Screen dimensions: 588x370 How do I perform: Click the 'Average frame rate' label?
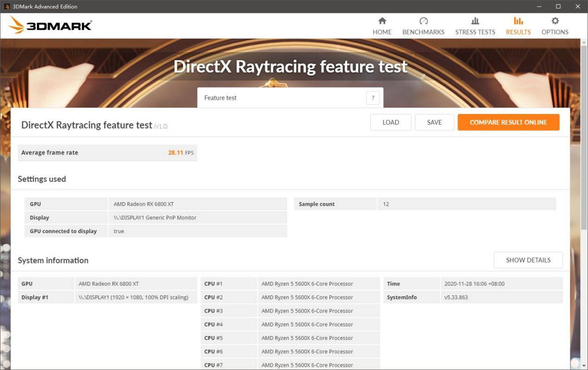pos(50,153)
